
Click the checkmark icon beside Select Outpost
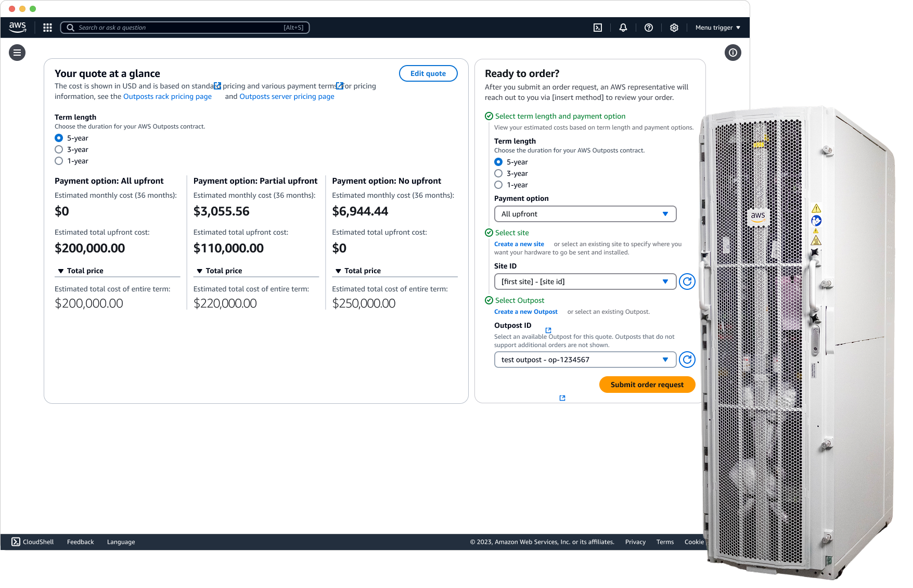pyautogui.click(x=489, y=300)
